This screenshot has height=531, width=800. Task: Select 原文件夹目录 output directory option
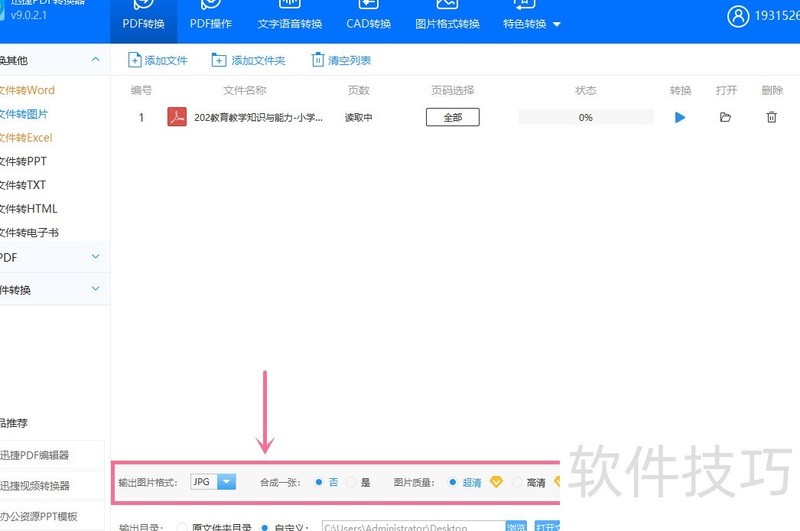tap(182, 527)
